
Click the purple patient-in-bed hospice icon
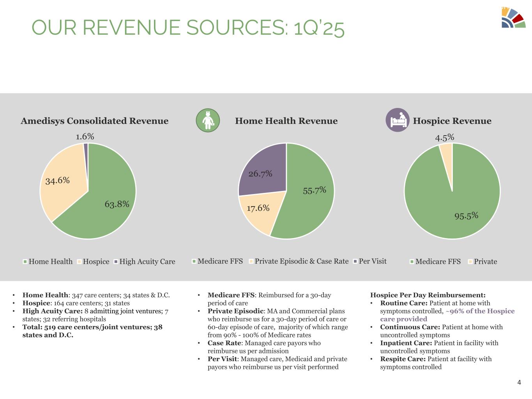tap(397, 120)
